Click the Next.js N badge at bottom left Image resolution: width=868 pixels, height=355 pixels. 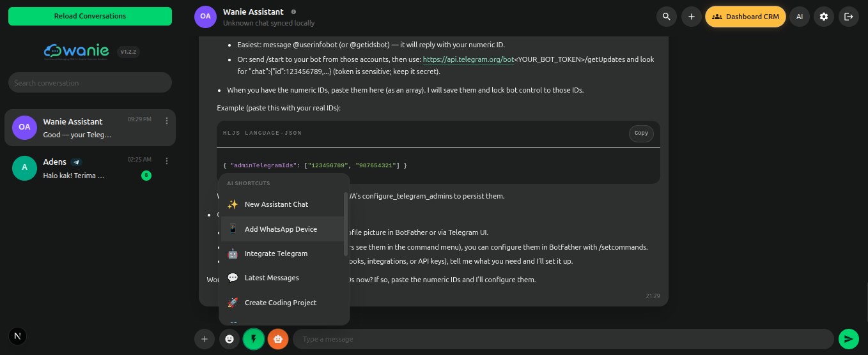(x=18, y=336)
